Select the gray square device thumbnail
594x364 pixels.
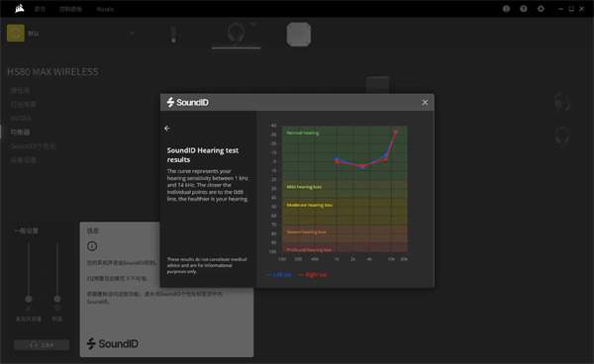click(299, 35)
